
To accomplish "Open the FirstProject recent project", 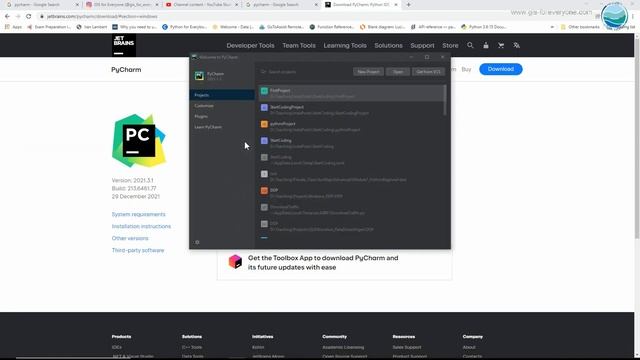I will pos(352,93).
